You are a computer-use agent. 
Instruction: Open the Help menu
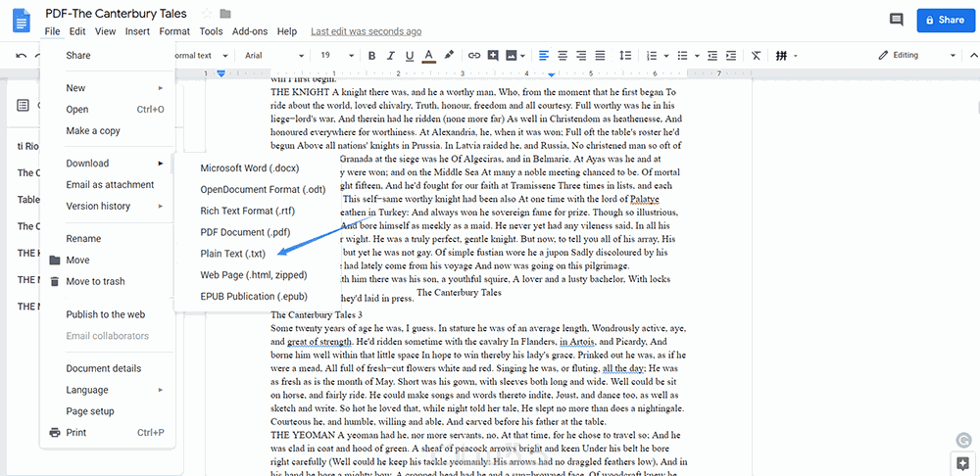(287, 31)
